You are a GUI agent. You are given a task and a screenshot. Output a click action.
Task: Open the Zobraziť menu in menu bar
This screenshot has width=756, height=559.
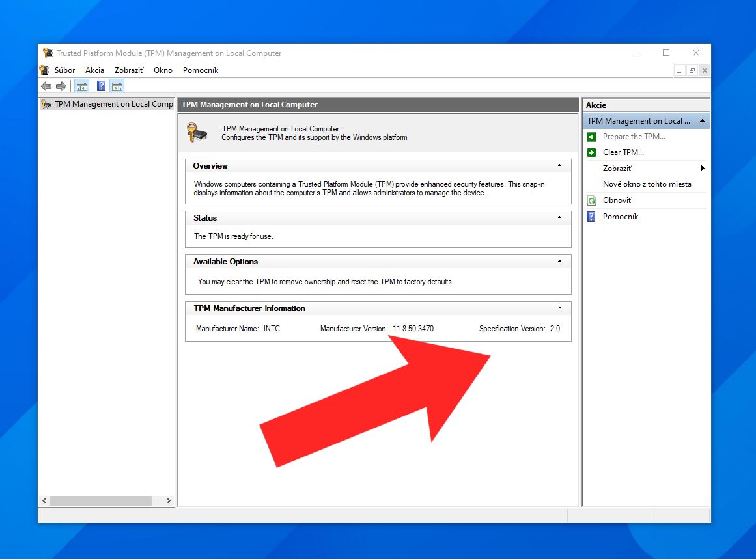click(129, 70)
